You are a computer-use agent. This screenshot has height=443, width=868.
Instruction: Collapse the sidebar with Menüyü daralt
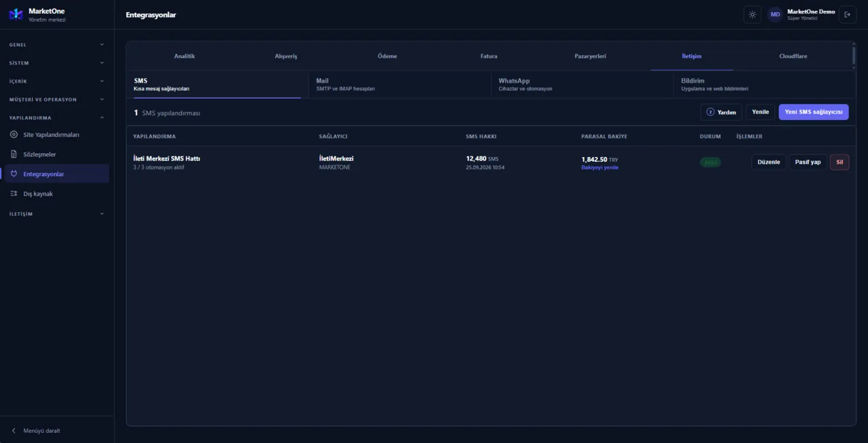click(57, 430)
